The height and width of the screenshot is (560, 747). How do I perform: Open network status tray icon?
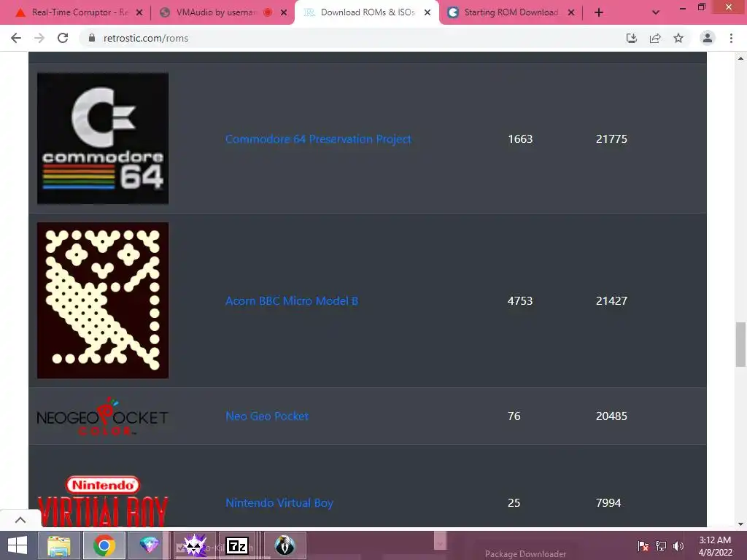point(661,545)
